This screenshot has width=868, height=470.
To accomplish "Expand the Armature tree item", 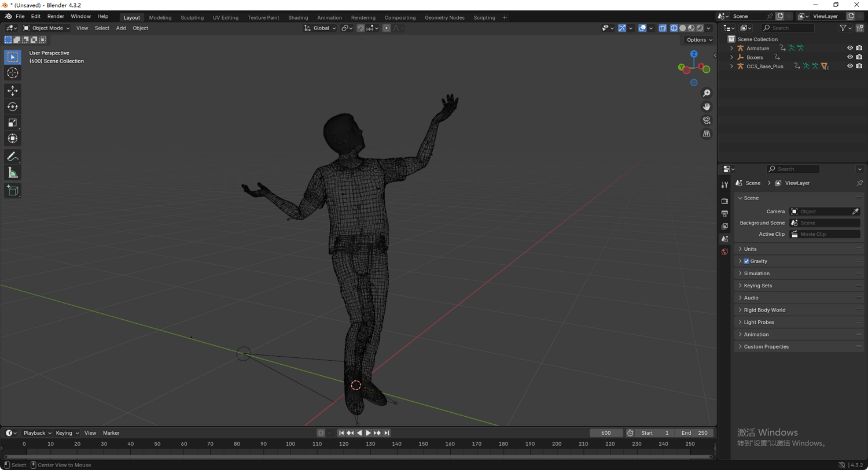I will pos(731,48).
